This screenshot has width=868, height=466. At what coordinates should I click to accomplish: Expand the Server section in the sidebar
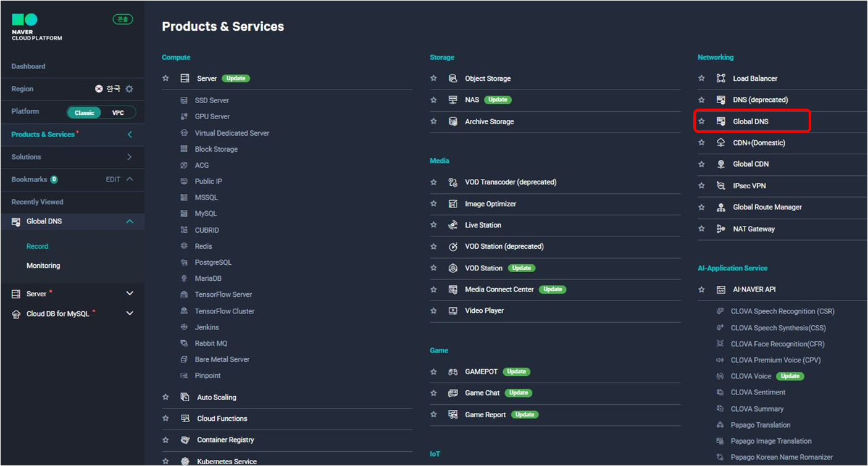tap(129, 293)
